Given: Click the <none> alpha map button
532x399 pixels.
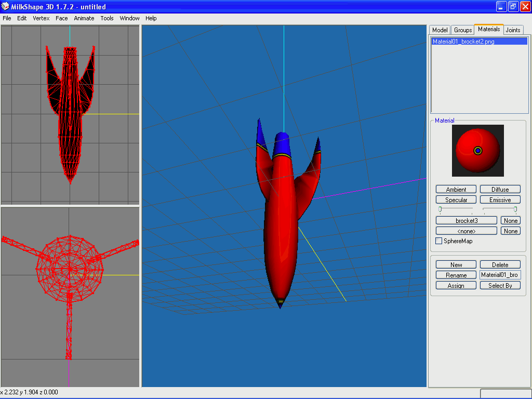Looking at the screenshot, I should [x=467, y=231].
